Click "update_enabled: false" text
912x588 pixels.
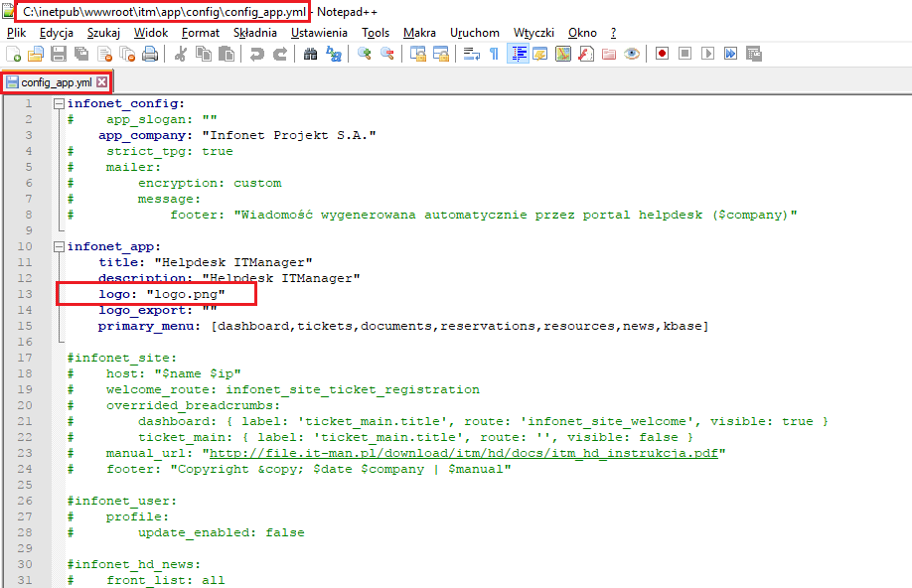pos(221,532)
